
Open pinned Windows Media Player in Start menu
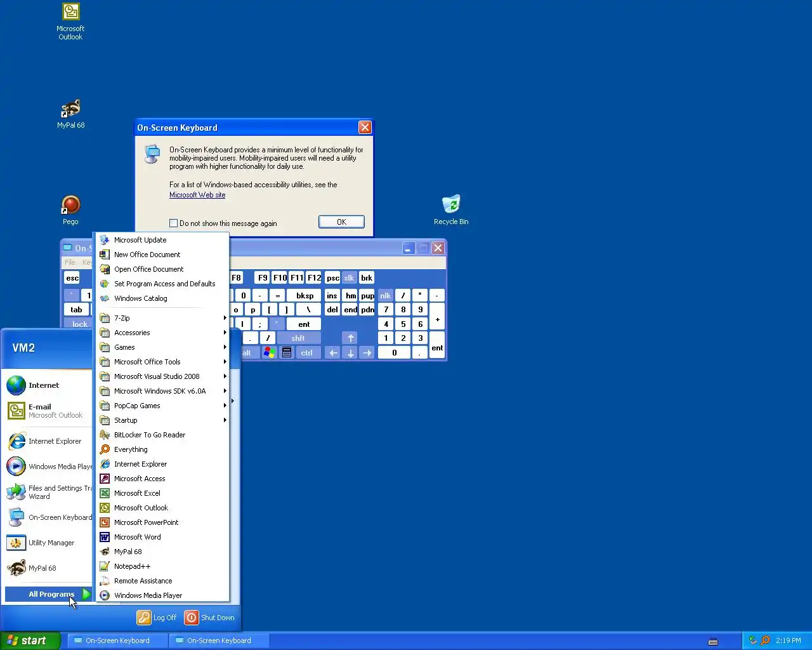click(48, 467)
